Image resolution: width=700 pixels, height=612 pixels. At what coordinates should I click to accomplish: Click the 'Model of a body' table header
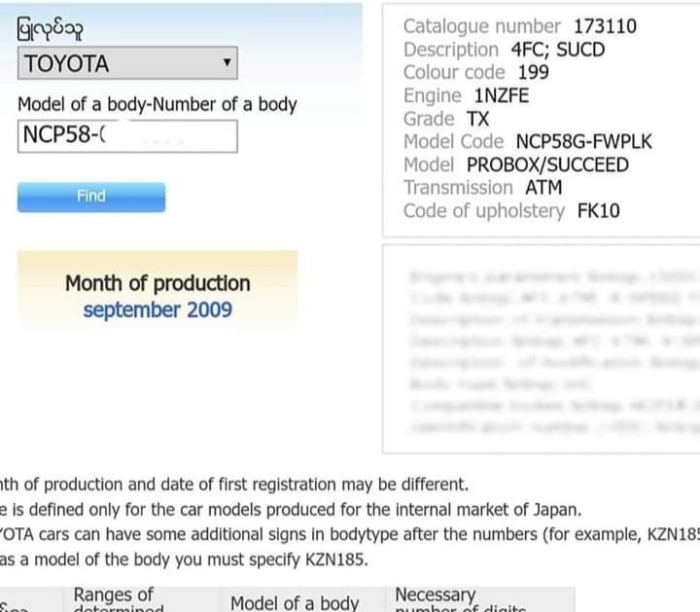295,602
